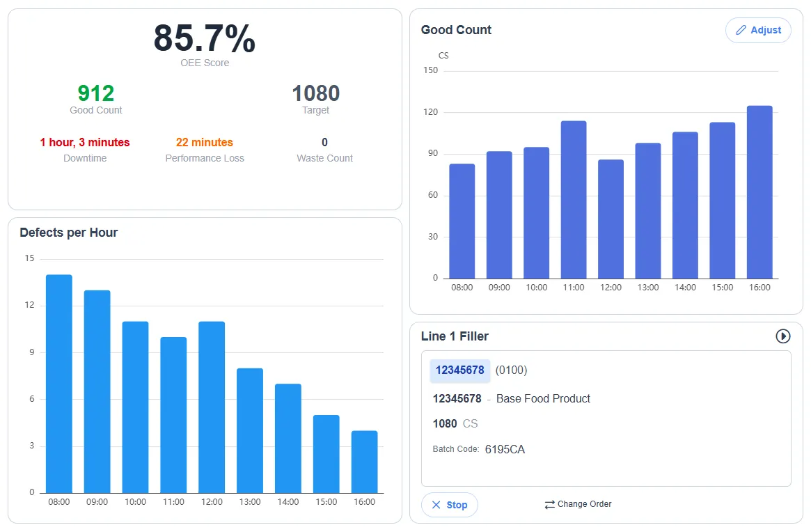Click the 09:00 bar in Good Count chart
The image size is (811, 532).
499,214
